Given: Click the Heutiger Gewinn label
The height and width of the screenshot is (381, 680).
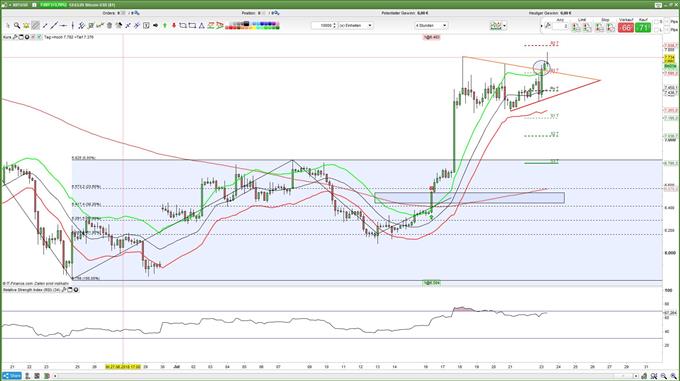Looking at the screenshot, I should coord(543,13).
